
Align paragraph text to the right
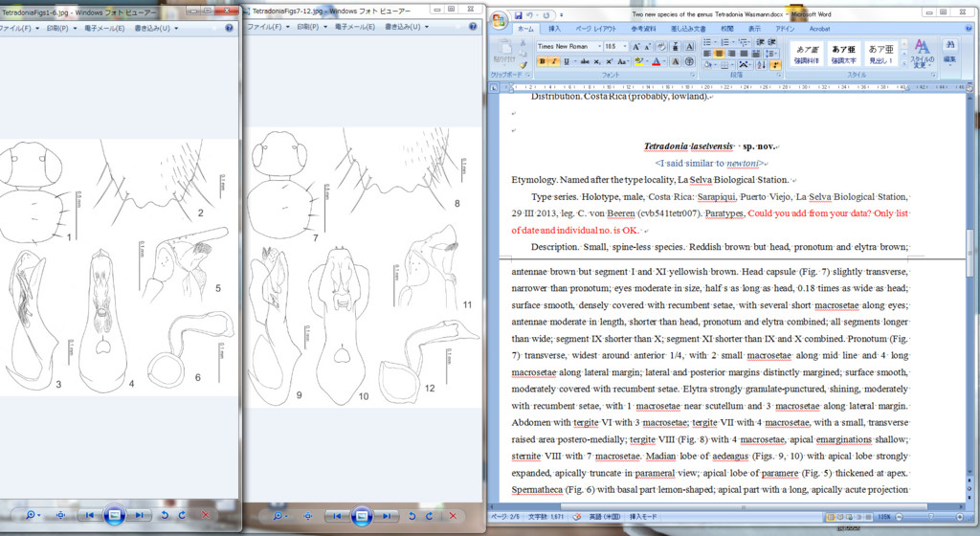(x=731, y=54)
